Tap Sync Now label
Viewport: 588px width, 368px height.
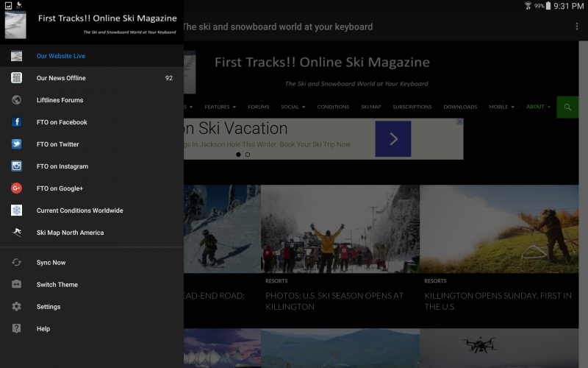point(51,263)
